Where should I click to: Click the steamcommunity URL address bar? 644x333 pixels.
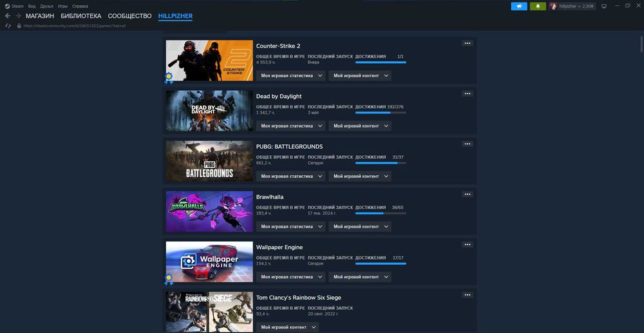74,26
